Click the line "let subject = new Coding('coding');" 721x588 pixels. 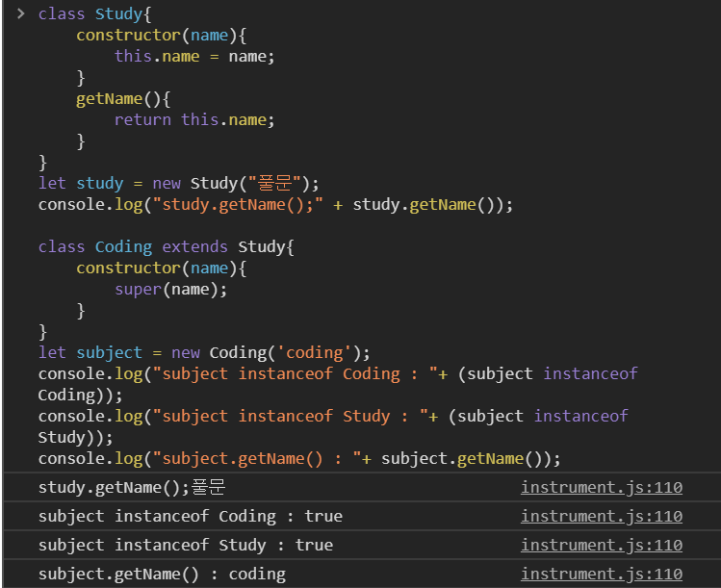coord(204,352)
